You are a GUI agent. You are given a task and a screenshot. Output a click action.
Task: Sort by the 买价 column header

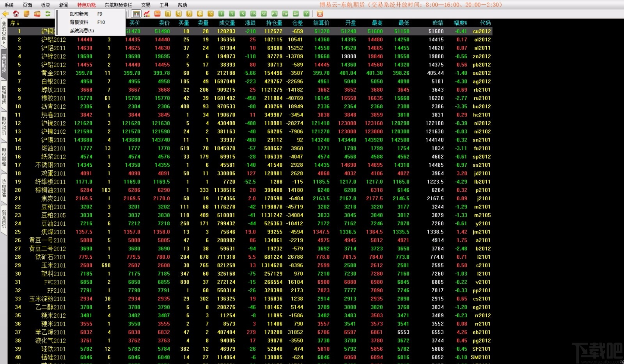[x=135, y=23]
